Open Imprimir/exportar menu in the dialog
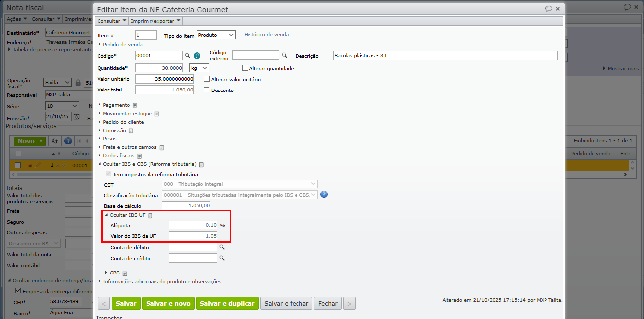 click(155, 21)
